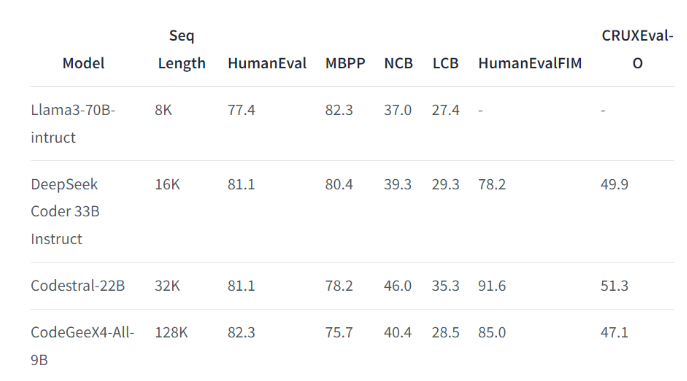Click the LCB column header

pyautogui.click(x=445, y=63)
